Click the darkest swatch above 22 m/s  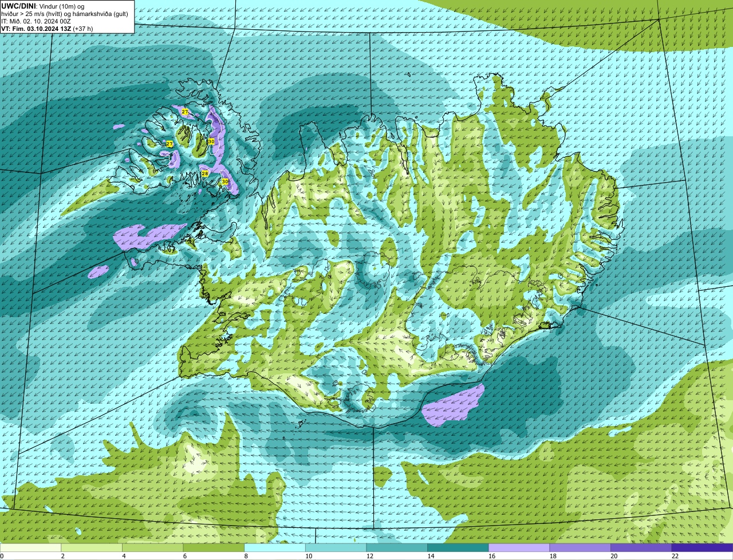(702, 548)
